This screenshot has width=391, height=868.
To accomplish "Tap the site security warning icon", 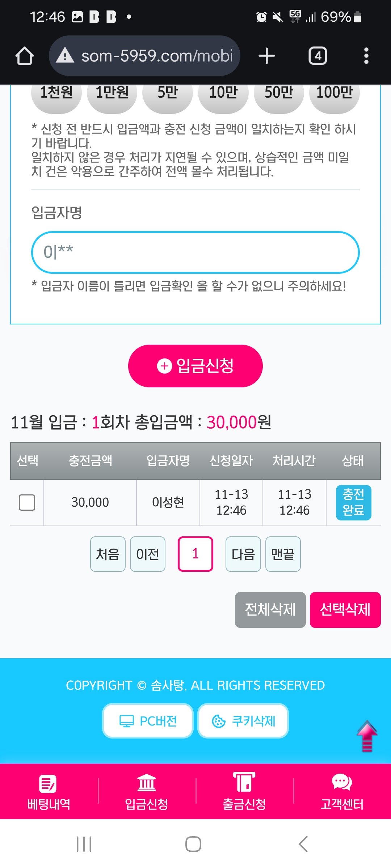I will (x=65, y=56).
